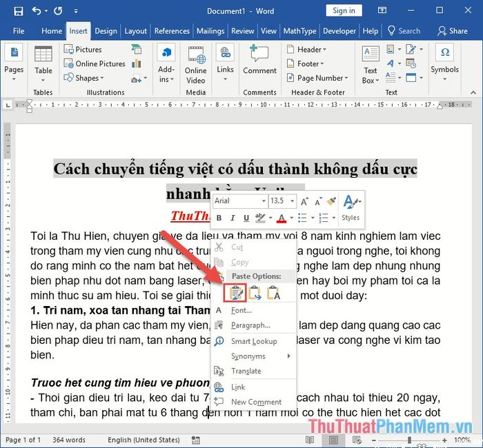Collapse the ribbon

473,92
